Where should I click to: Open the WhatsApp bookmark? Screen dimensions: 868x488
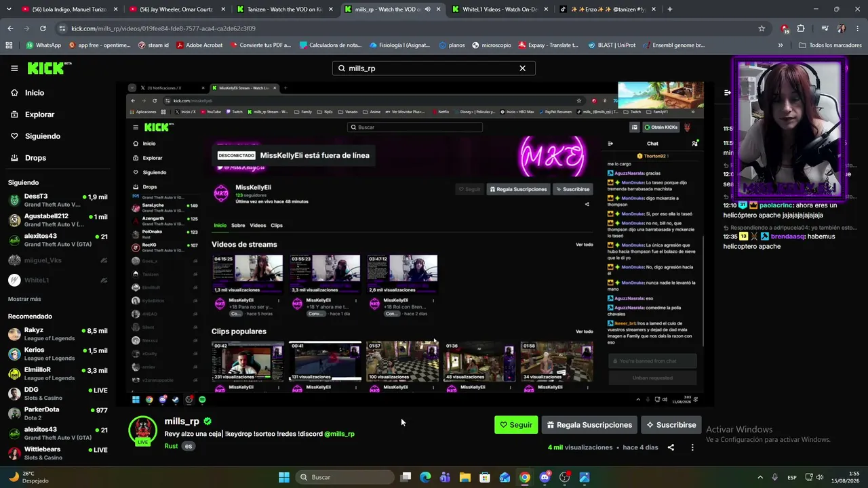[x=43, y=45]
